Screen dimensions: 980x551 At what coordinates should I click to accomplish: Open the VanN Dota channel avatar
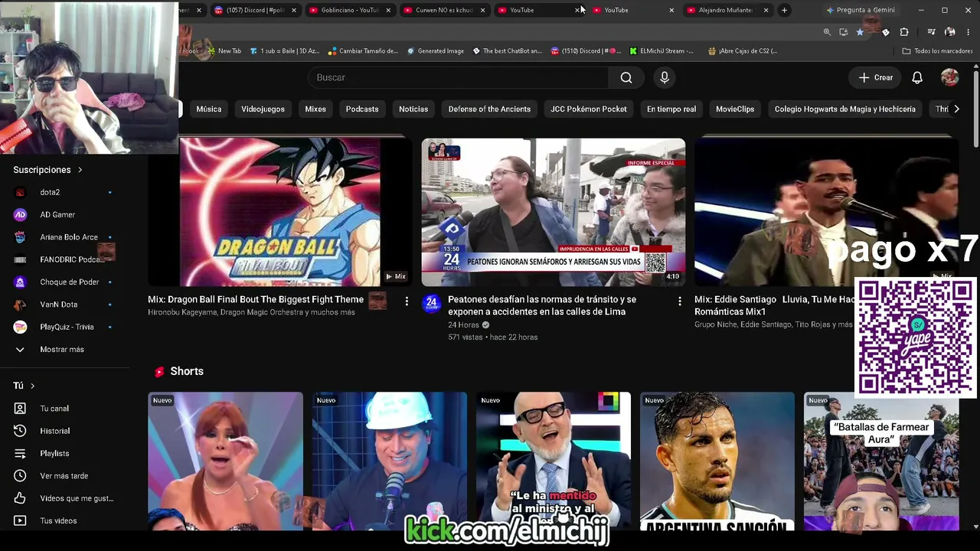click(21, 305)
